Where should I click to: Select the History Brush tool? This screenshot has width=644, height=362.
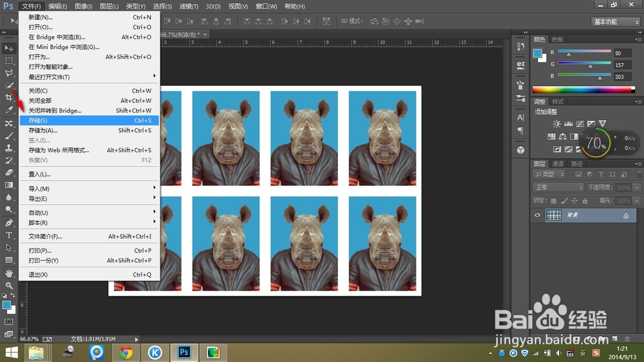pyautogui.click(x=8, y=160)
